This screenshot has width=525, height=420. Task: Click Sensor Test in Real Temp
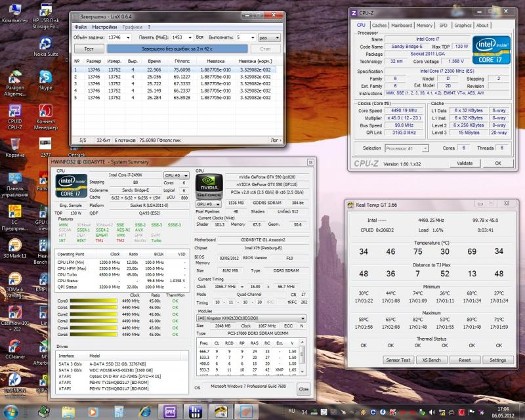point(398,360)
